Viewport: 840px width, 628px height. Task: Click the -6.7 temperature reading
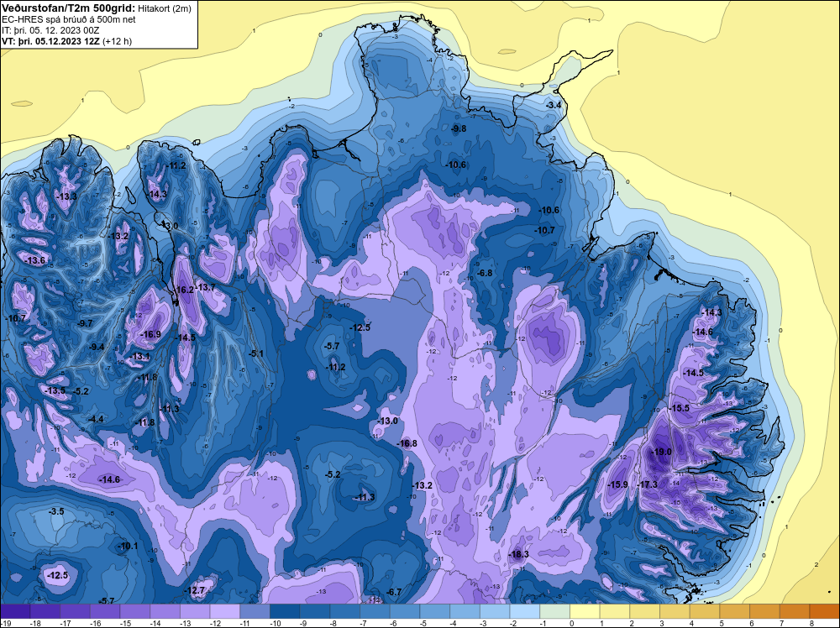[394, 592]
